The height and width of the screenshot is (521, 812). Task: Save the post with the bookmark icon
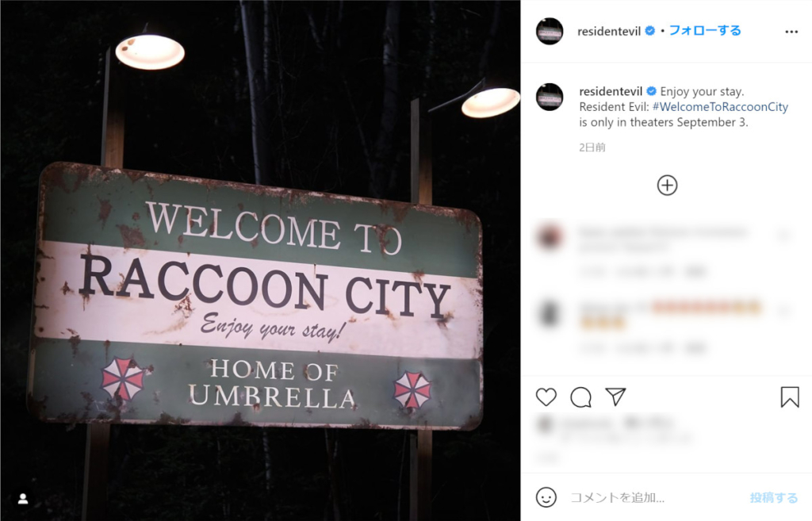click(x=790, y=397)
